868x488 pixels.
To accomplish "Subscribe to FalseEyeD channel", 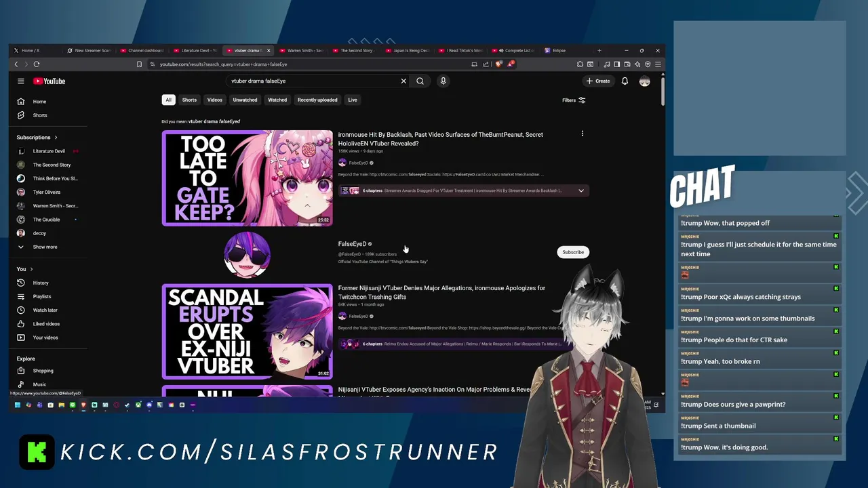I will tap(573, 252).
